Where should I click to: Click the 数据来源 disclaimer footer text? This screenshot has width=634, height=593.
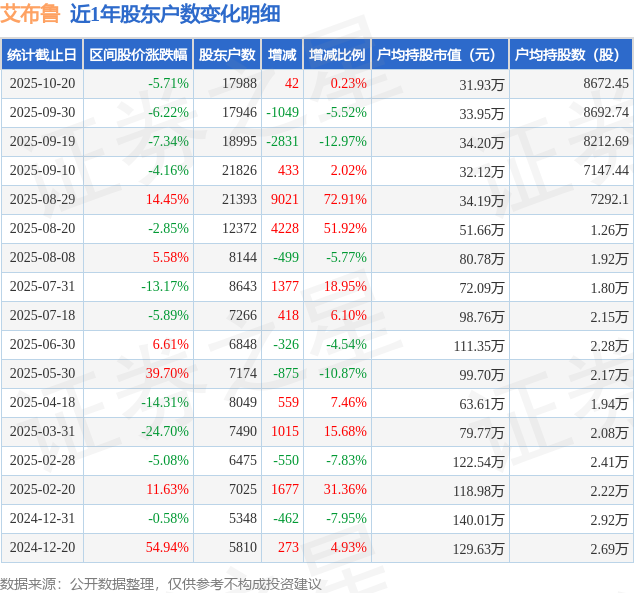pos(161,584)
